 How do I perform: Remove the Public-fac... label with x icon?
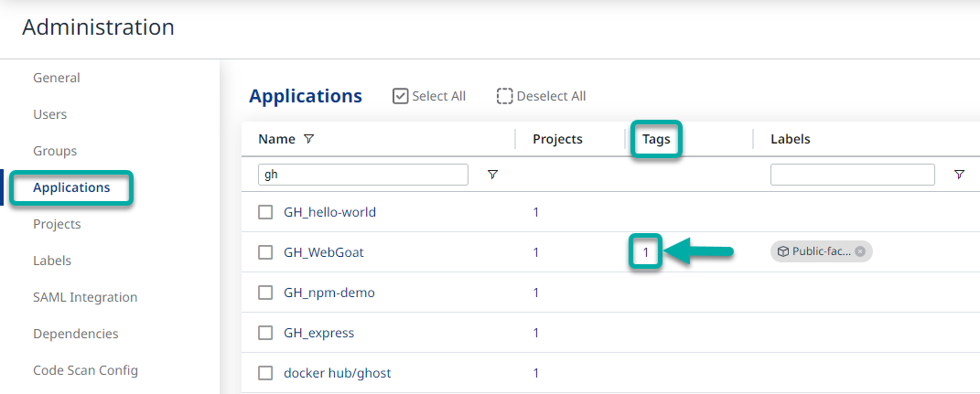[x=860, y=251]
